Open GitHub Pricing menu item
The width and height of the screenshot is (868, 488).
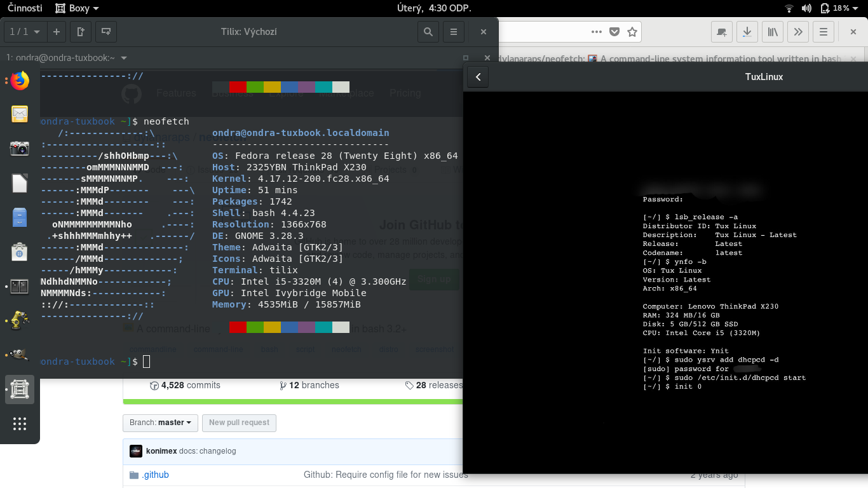(x=405, y=93)
